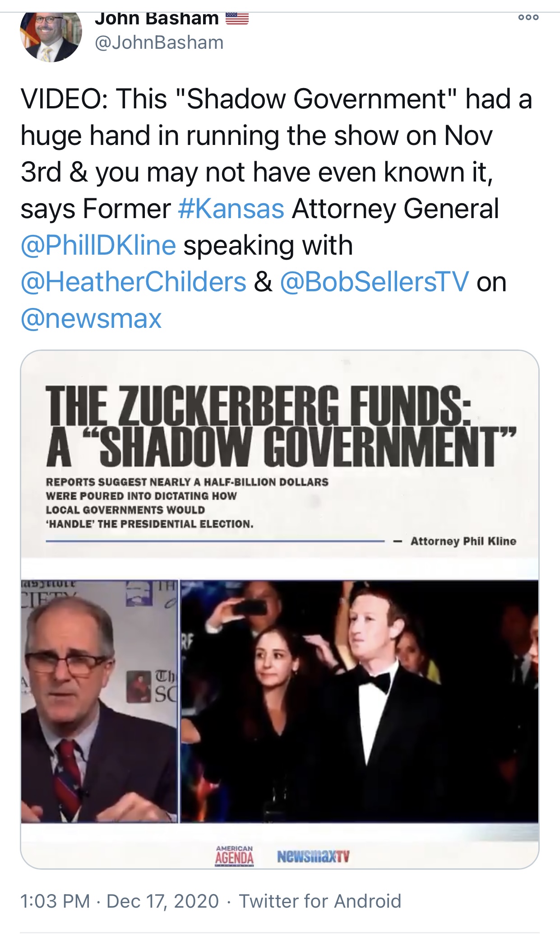Open the @PhillDKline mention
The image size is (560, 937).
[x=98, y=245]
